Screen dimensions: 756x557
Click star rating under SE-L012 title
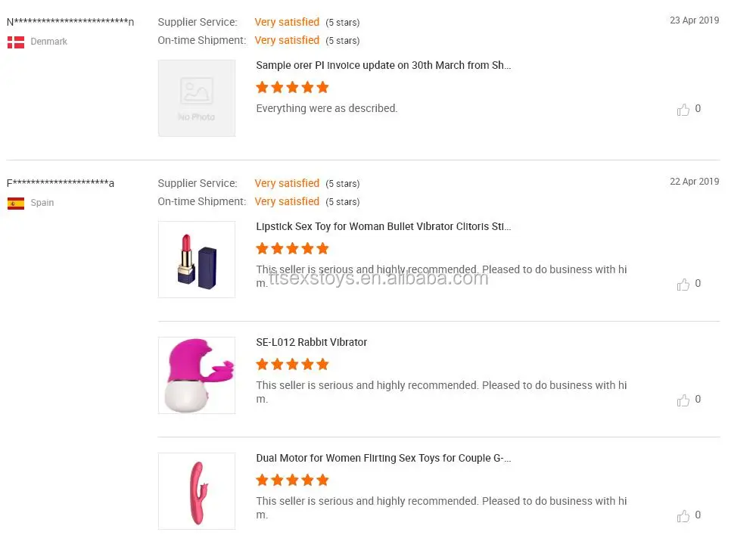click(292, 365)
